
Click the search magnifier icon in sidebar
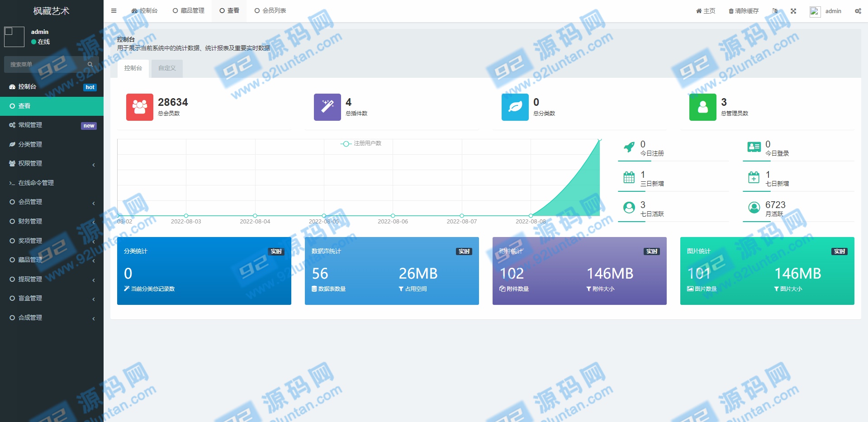click(x=90, y=64)
